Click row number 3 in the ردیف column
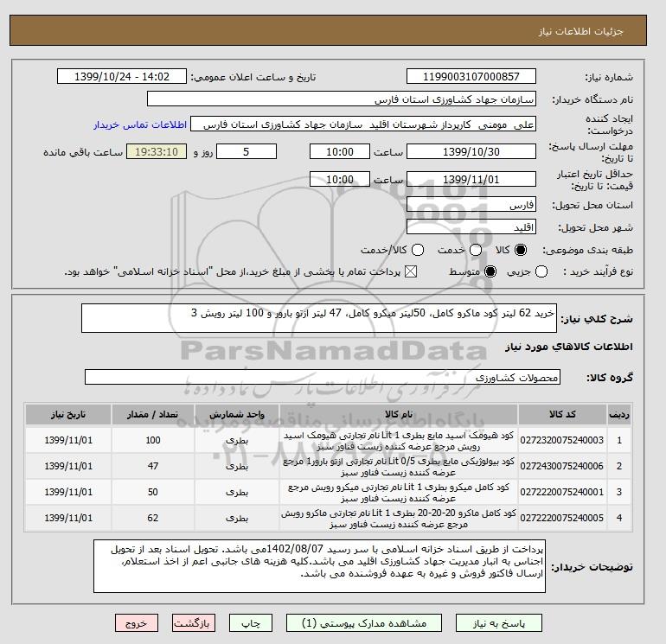This screenshot has height=644, width=666. [618, 492]
